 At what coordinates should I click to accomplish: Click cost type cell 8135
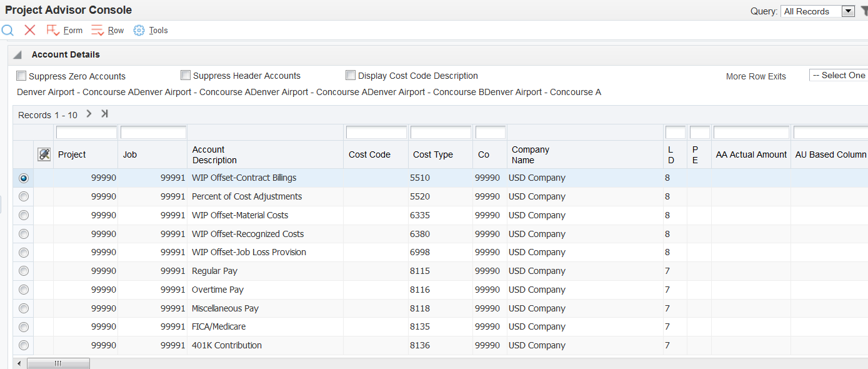pos(440,326)
